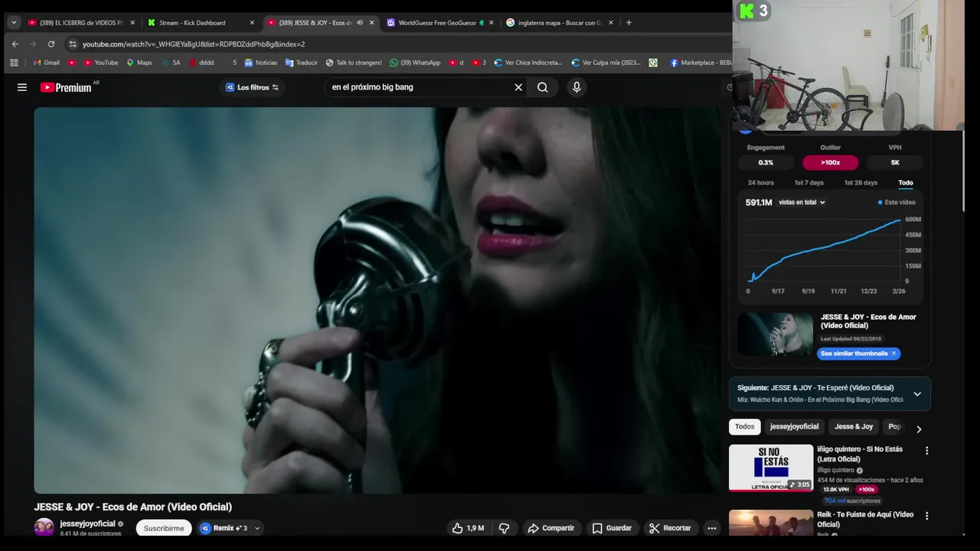Open more actions three-dot menu
Image resolution: width=980 pixels, height=551 pixels.
711,528
